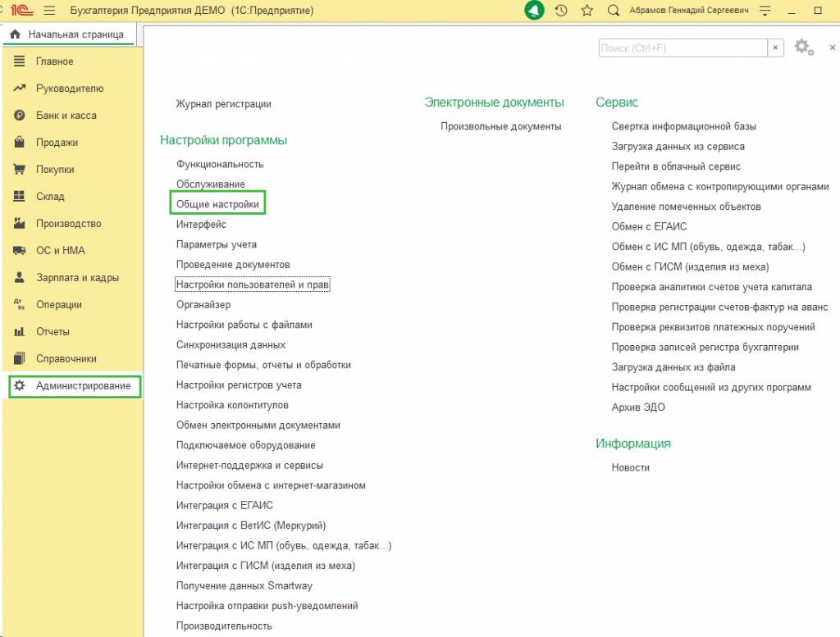
Task: Open the main hamburger menu in title bar
Action: coord(49,10)
